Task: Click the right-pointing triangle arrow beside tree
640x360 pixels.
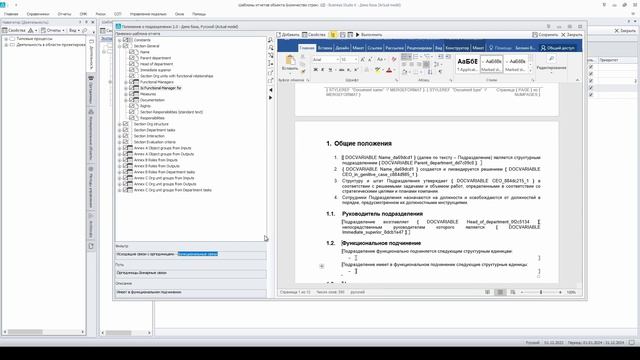Action: (x=270, y=98)
